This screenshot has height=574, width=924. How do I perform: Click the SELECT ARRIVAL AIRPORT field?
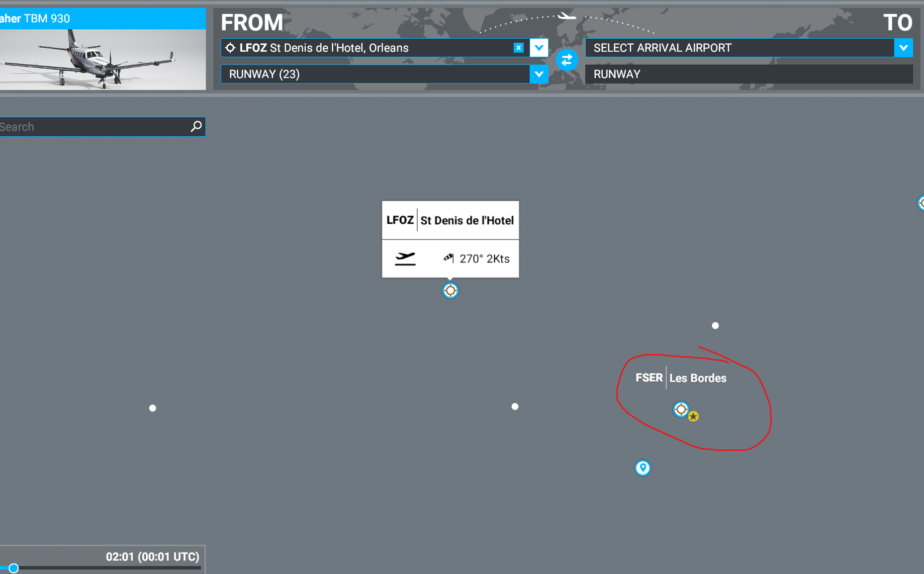pyautogui.click(x=739, y=48)
